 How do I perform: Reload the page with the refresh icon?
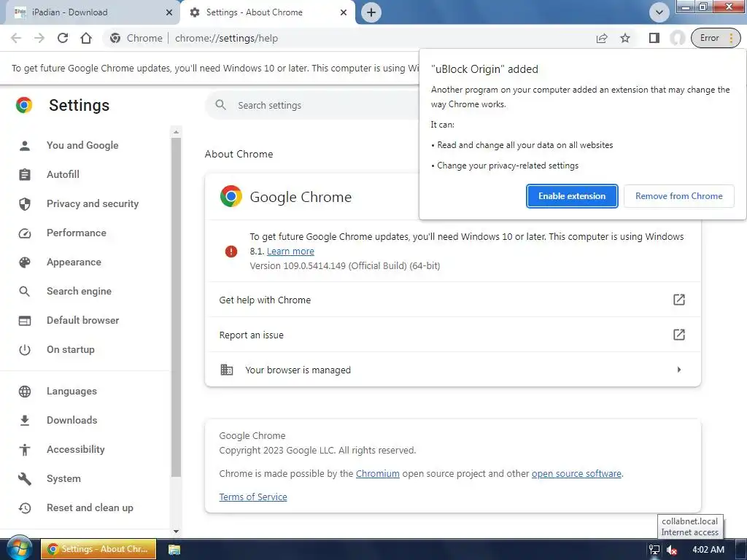point(63,38)
